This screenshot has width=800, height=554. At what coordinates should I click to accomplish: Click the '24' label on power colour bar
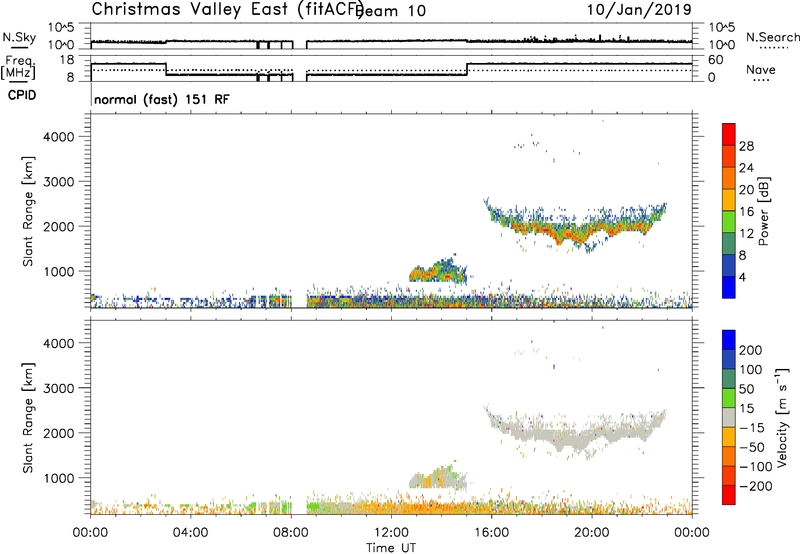point(746,168)
